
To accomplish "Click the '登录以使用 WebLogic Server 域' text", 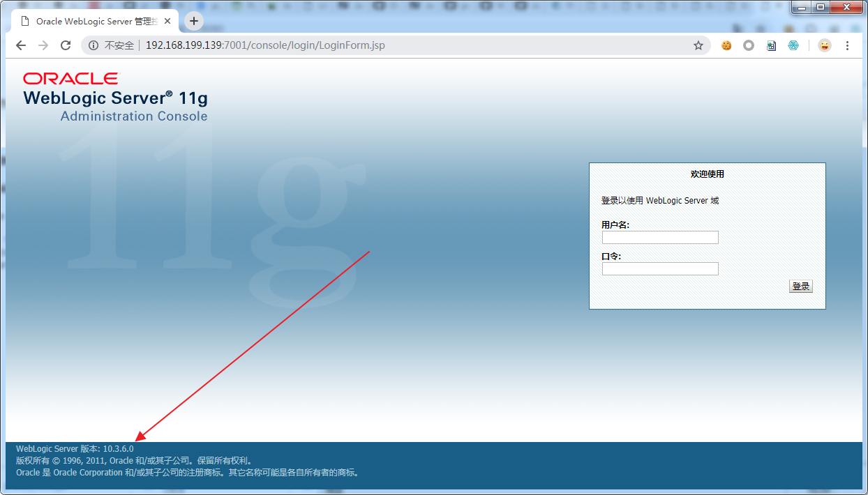I will [x=660, y=201].
